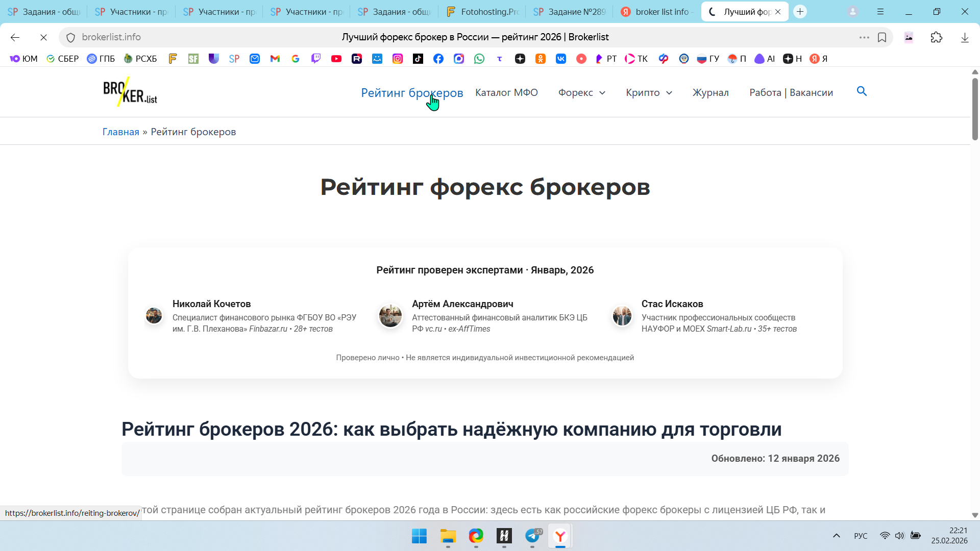Show hidden system tray icons chevron
The image size is (980, 551).
coord(836,536)
